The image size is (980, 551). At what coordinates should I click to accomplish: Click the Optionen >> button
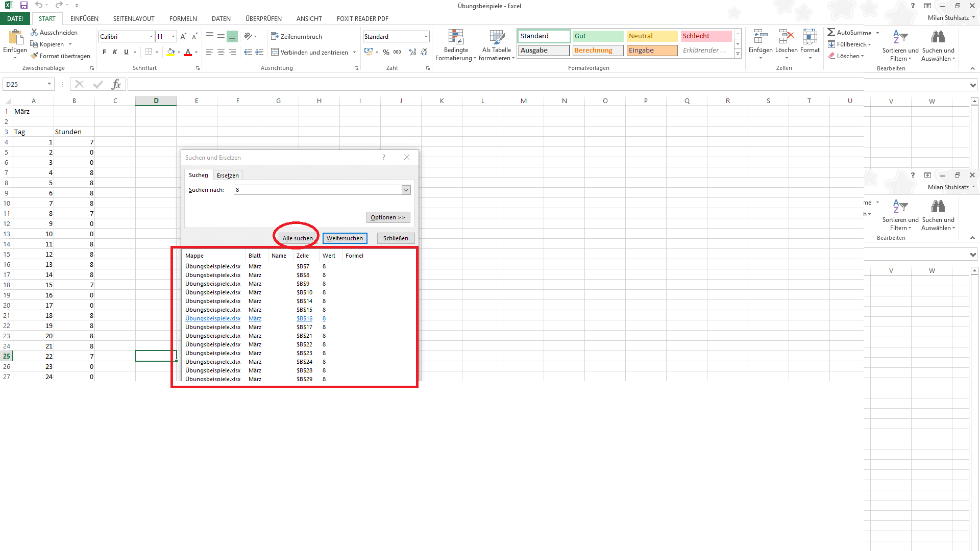387,217
